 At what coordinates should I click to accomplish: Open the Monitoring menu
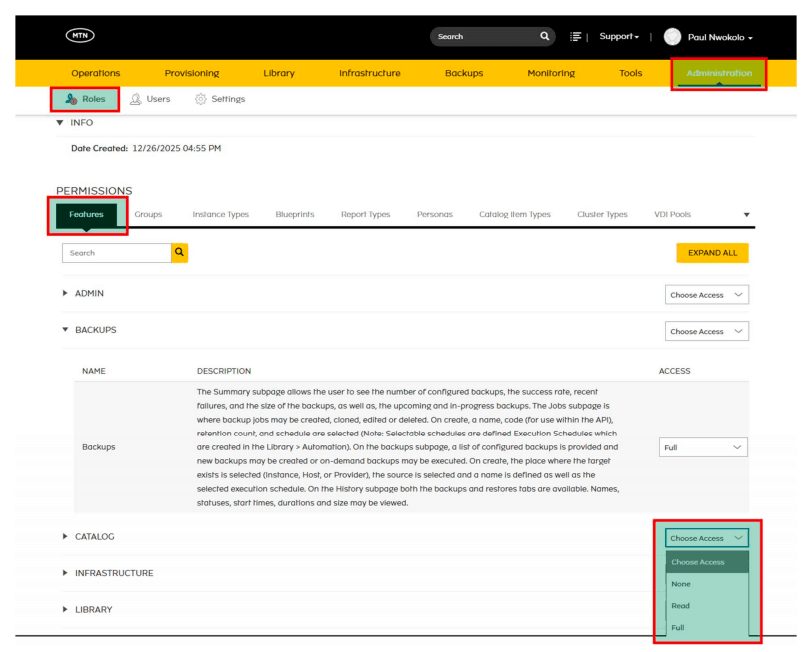coord(551,73)
